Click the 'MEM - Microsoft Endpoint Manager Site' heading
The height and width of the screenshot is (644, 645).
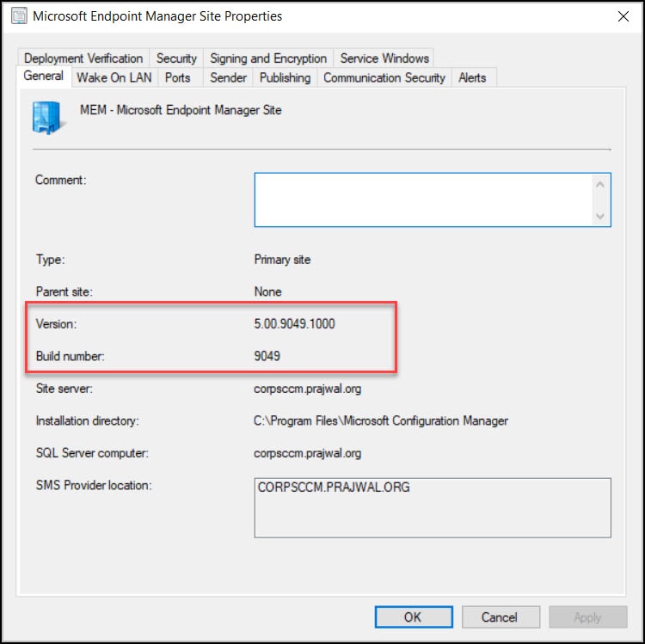click(181, 110)
